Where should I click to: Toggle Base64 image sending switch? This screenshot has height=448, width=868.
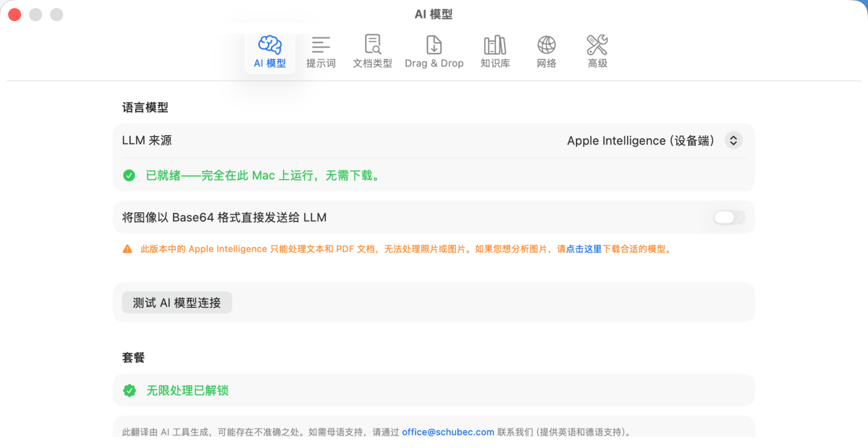pos(729,217)
